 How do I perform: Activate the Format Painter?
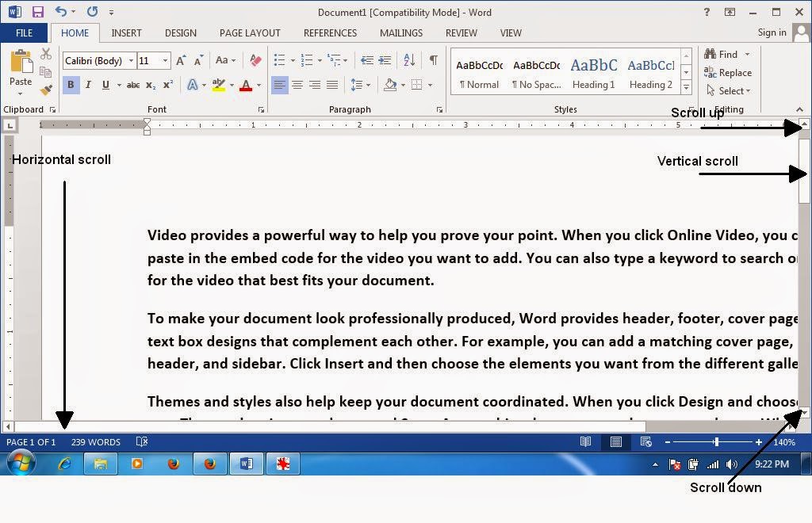coord(45,88)
